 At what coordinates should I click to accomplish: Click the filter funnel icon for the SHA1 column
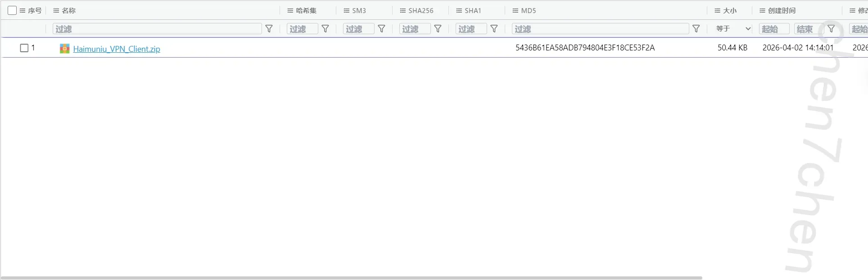pos(494,29)
